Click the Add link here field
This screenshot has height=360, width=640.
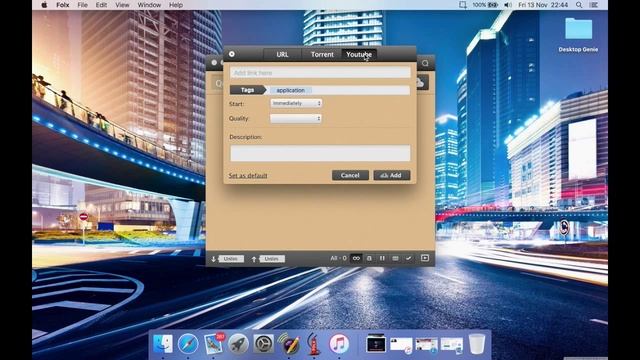tap(320, 73)
